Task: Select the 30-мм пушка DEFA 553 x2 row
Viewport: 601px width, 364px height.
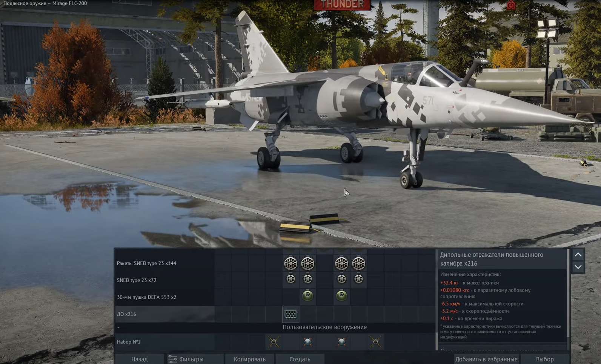Action: click(x=275, y=297)
